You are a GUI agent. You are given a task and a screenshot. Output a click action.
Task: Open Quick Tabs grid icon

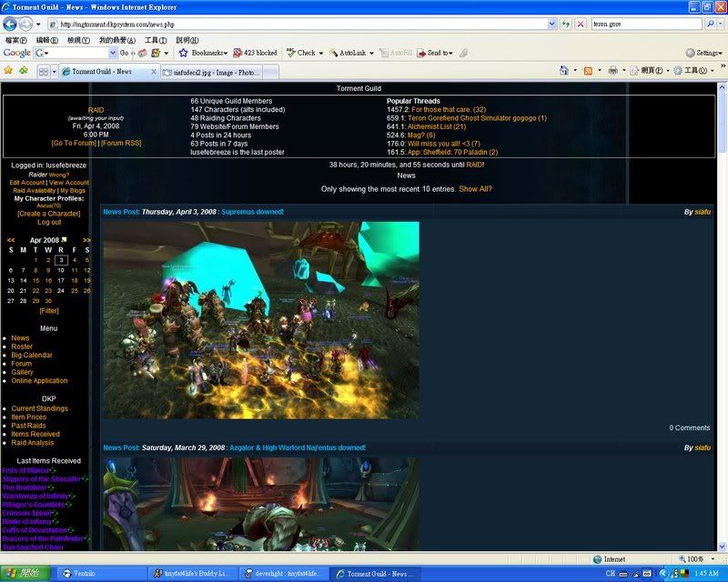[x=43, y=72]
